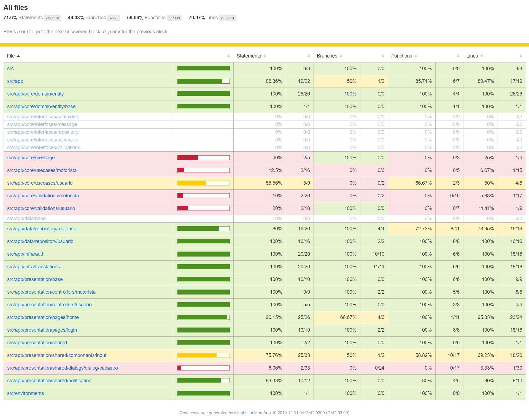Open src/app/presentation/shared/dialogs/dialog-cadastro link
The width and height of the screenshot is (529, 420).
pyautogui.click(x=63, y=368)
